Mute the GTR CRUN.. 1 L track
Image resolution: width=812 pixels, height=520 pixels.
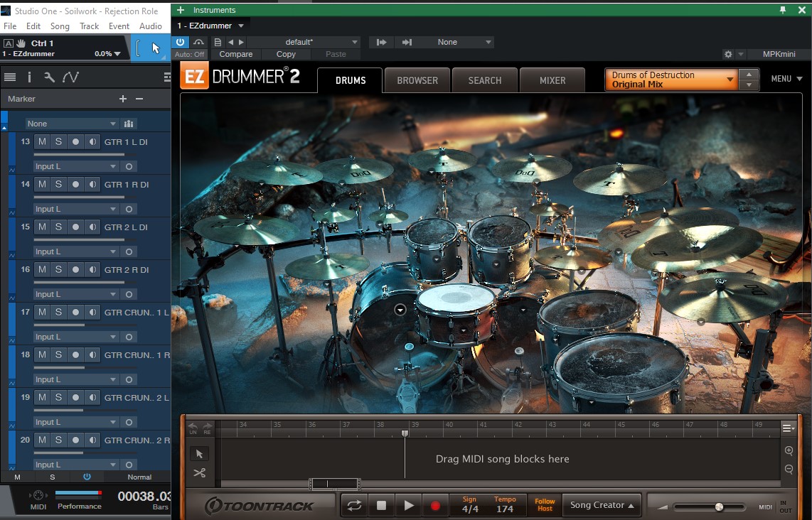click(43, 312)
